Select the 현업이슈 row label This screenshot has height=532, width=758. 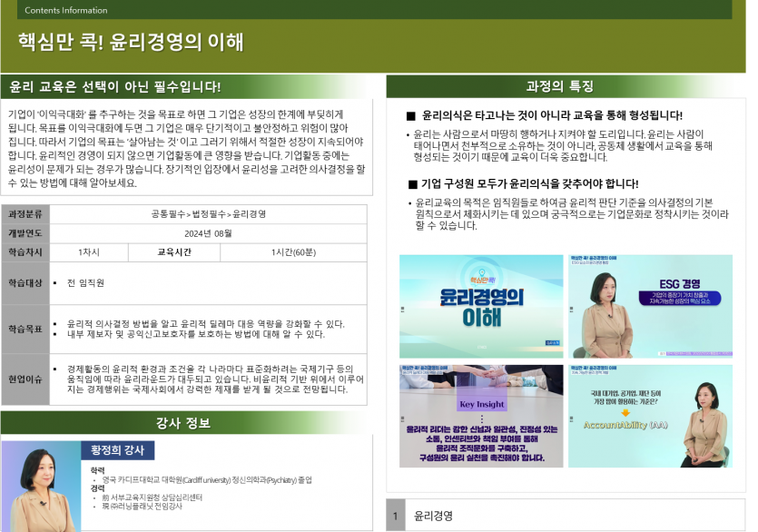click(x=25, y=379)
